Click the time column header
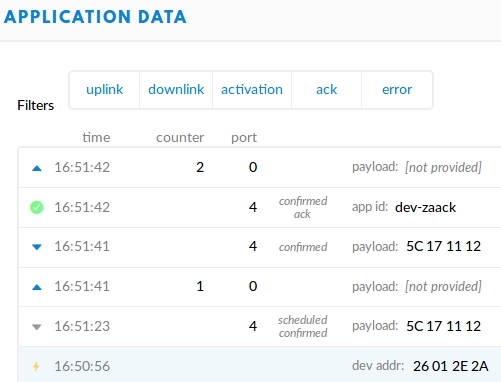Screen dimensions: 501x382 pyautogui.click(x=96, y=137)
